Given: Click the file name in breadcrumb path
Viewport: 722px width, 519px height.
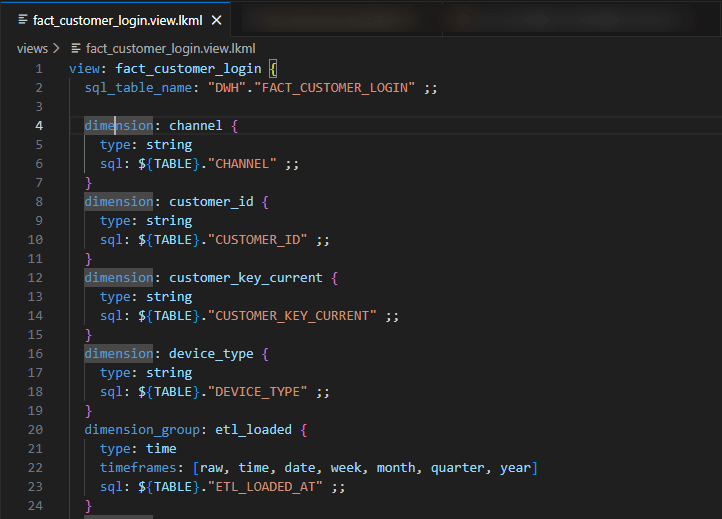Looking at the screenshot, I should click(170, 48).
